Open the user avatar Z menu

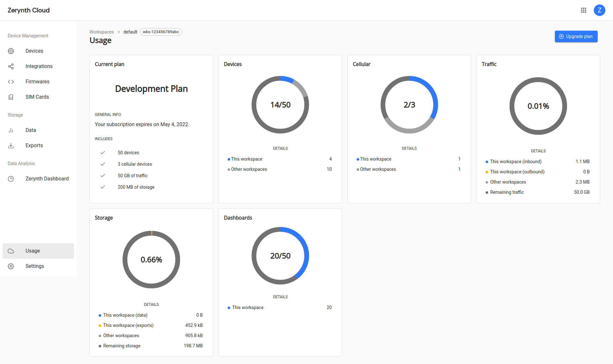coord(600,10)
